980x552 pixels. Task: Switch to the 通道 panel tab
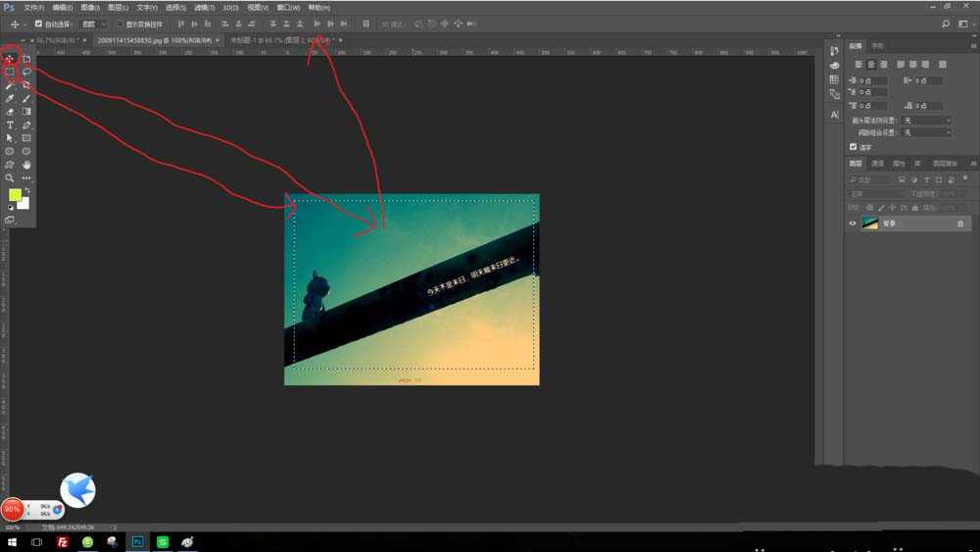(x=877, y=163)
